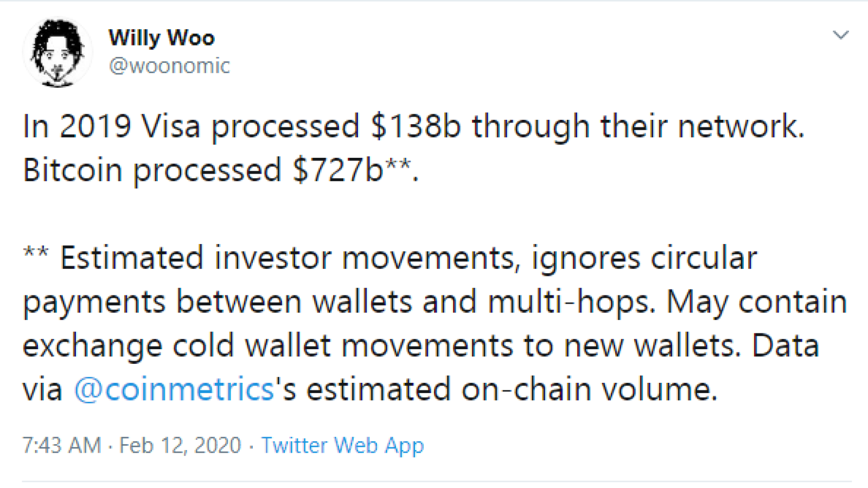This screenshot has height=488, width=868.
Task: Click the $138b figure in the tweet
Action: (416, 126)
